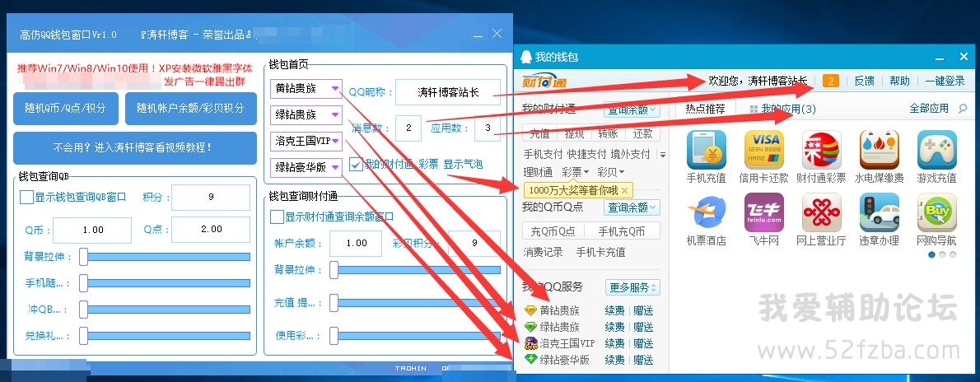This screenshot has height=382, width=980.
Task: Open the 水电煤缴费 app icon
Action: [879, 150]
